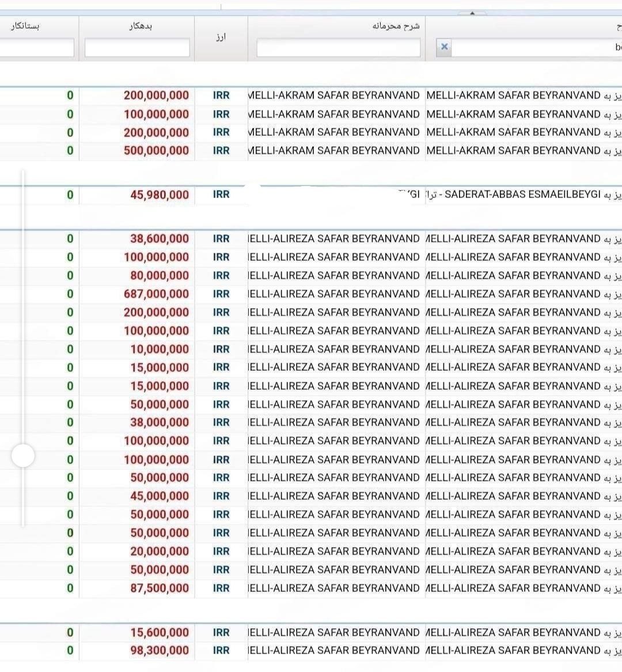Select rightmost description cell in the 20,000,000 row
Viewport: 622px width, 672px height.
(524, 552)
